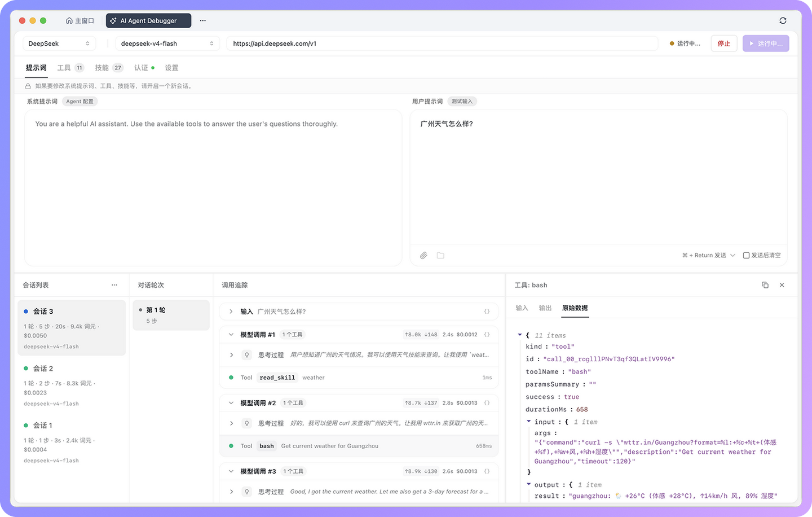Open the 认证 tab
Image resolution: width=812 pixels, height=517 pixels.
point(144,68)
